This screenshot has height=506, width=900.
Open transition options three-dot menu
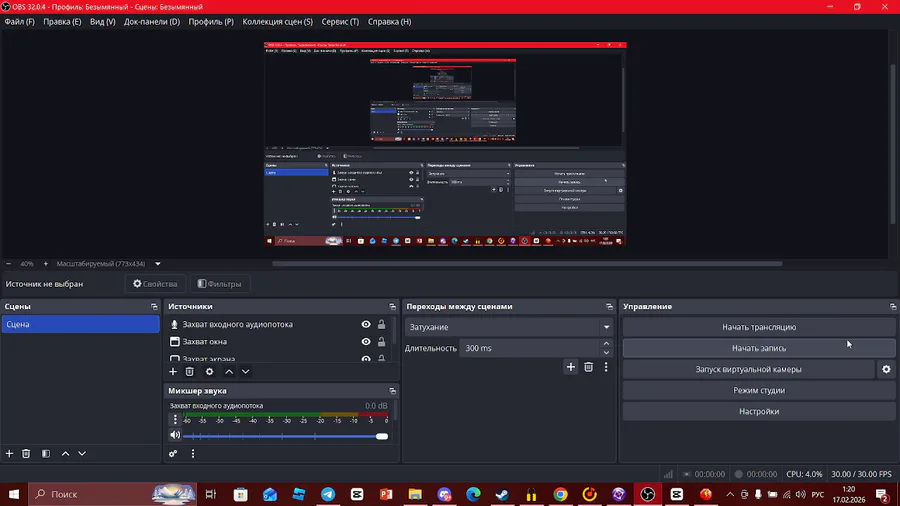(606, 367)
